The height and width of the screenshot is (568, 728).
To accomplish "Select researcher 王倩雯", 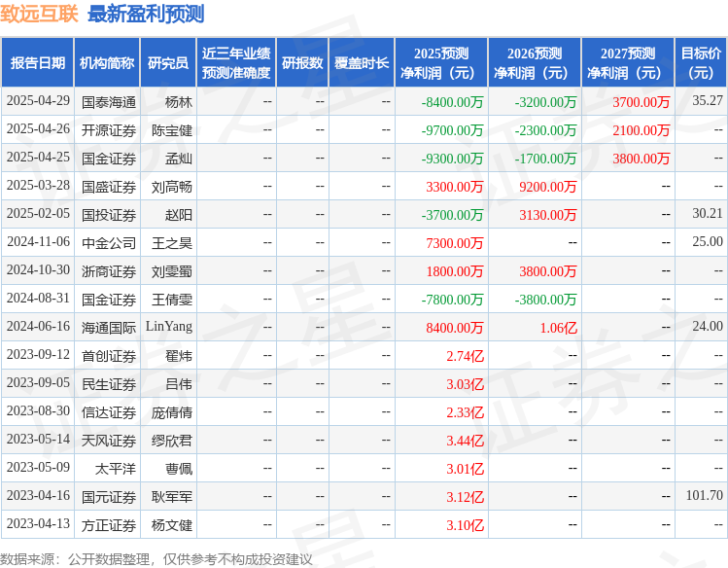I will click(x=172, y=300).
